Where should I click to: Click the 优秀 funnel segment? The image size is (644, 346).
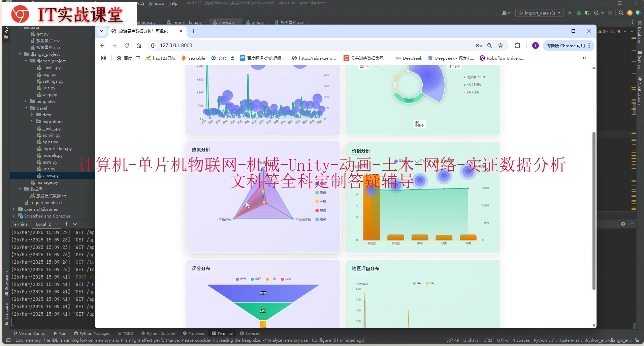pos(263,293)
